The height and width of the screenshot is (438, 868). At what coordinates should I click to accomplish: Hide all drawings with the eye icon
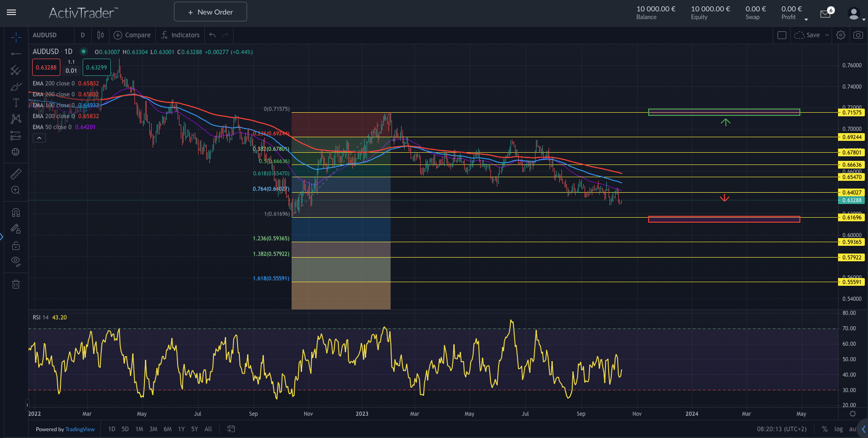16,261
